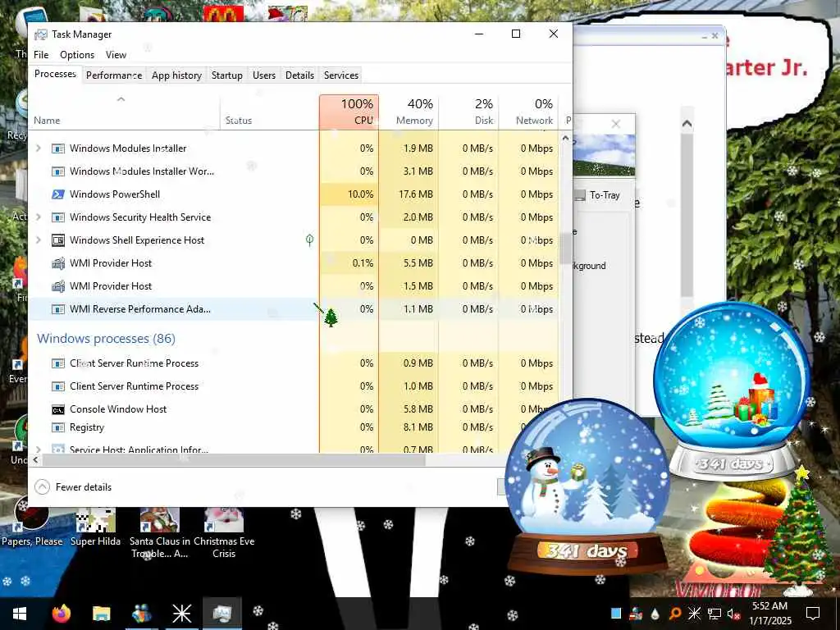
Task: Open the Christmas Eve Crisis desktop shortcut
Action: 224,533
